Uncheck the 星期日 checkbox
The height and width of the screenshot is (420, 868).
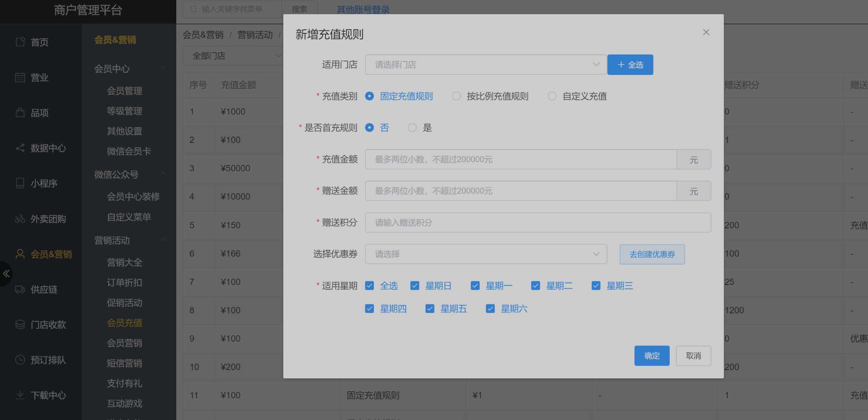(415, 285)
